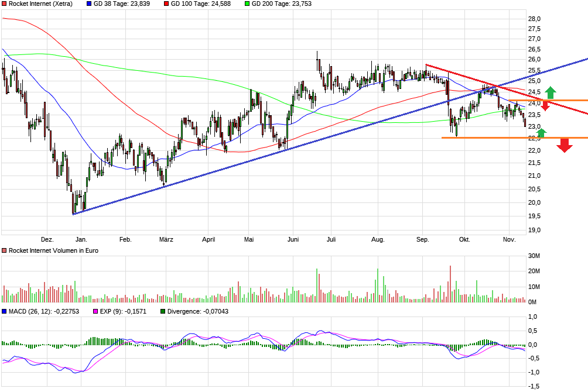Select the Juli month label on the time axis
This screenshot has width=588, height=392.
[331, 239]
